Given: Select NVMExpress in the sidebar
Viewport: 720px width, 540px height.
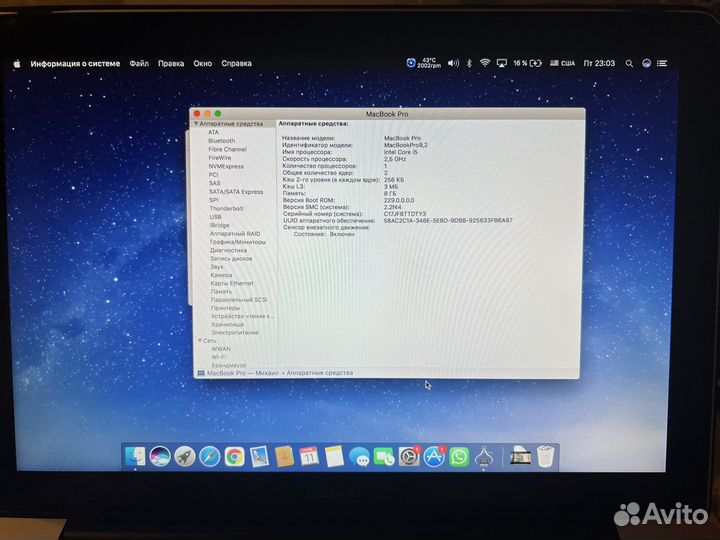Looking at the screenshot, I should pos(226,166).
